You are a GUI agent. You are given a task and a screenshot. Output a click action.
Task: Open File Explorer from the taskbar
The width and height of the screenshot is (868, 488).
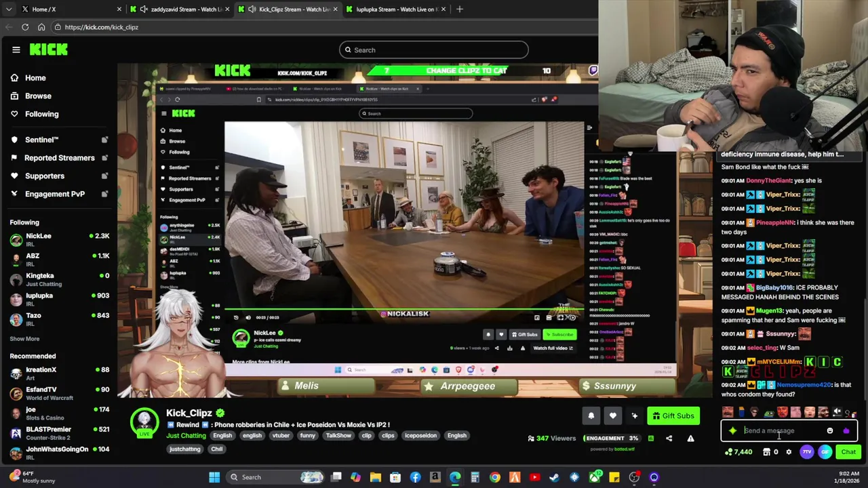pos(375,477)
